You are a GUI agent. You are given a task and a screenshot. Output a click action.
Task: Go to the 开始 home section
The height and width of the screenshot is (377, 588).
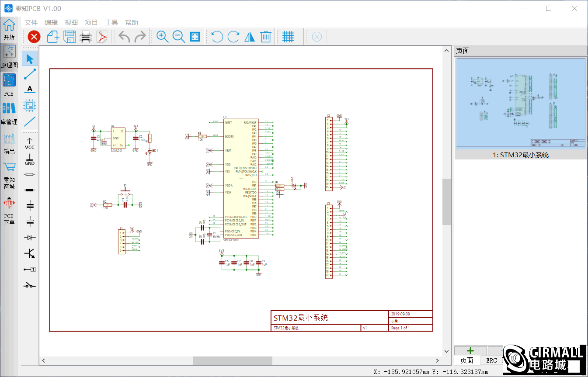pyautogui.click(x=9, y=29)
